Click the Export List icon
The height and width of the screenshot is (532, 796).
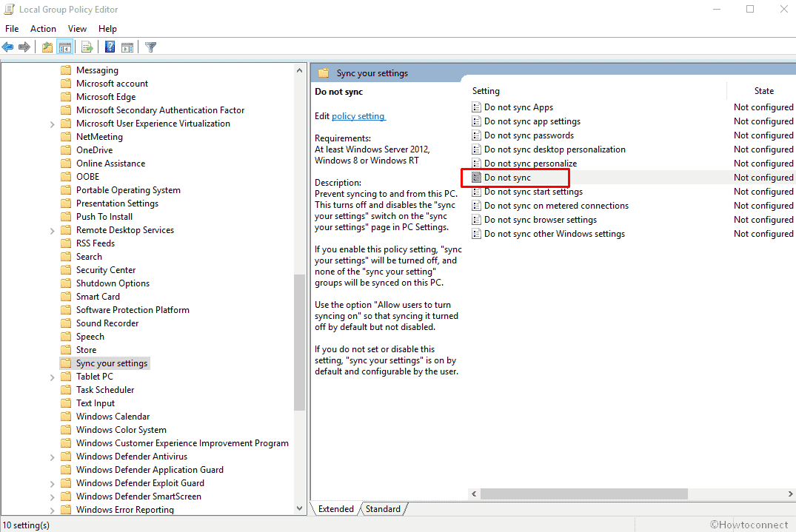pyautogui.click(x=87, y=47)
